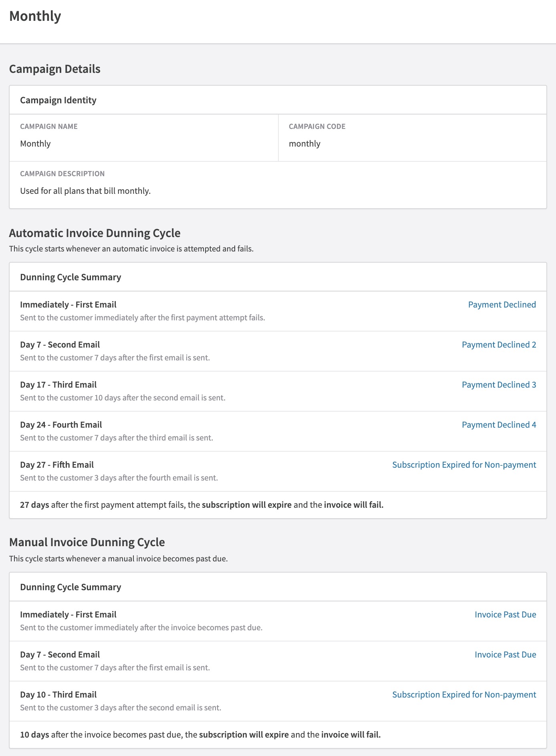Select the campaign code value monthly

click(304, 144)
